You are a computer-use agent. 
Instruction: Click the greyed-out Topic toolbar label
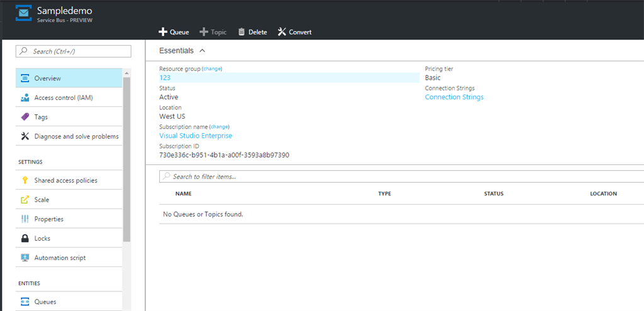pos(218,33)
